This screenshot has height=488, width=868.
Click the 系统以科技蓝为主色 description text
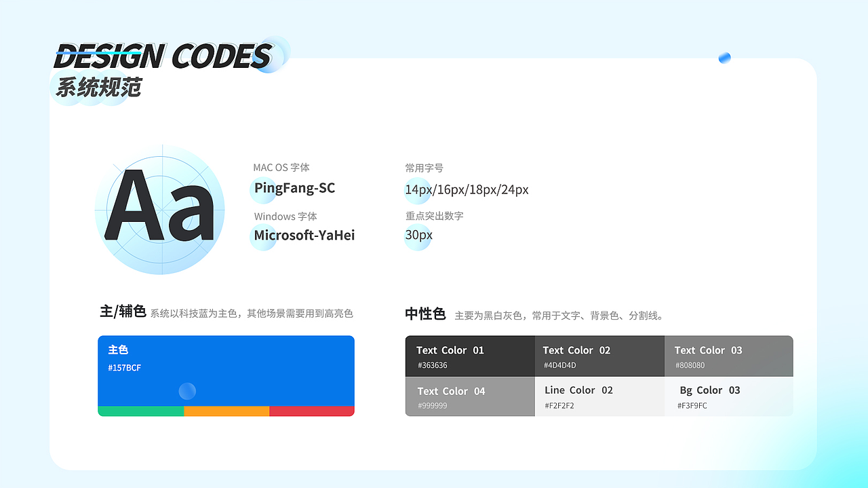252,314
